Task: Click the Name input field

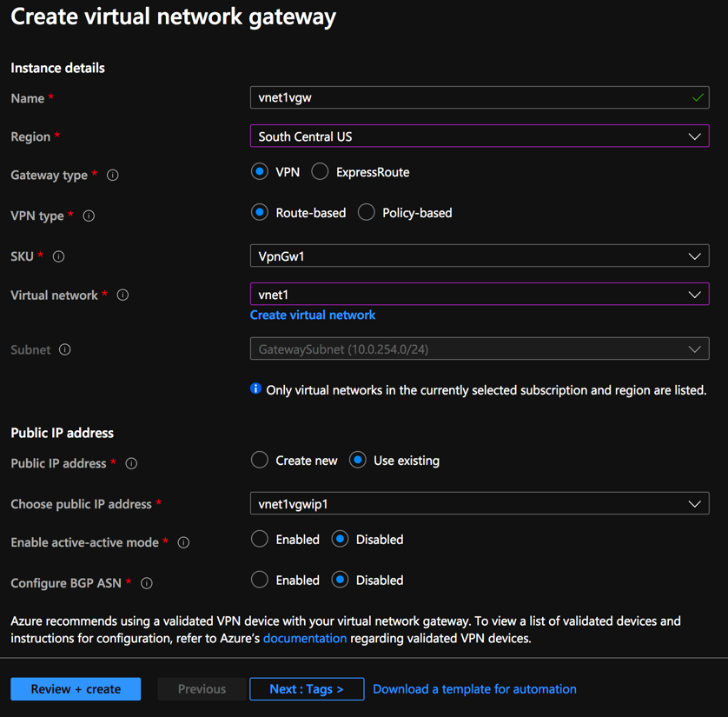Action: point(469,98)
